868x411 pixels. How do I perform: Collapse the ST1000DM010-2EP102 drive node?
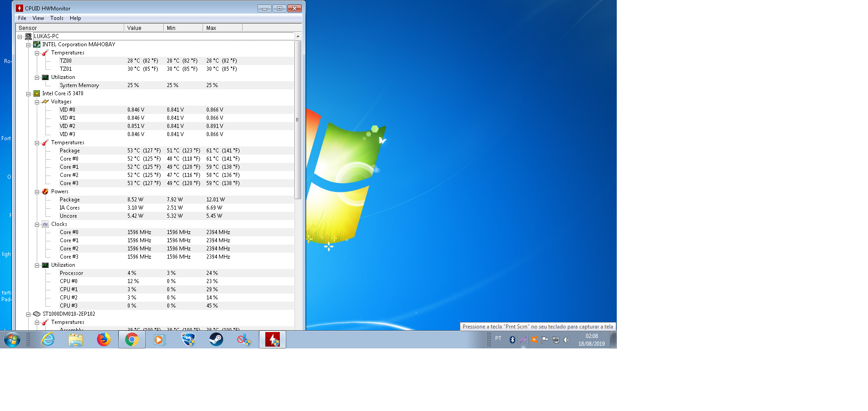(x=28, y=314)
